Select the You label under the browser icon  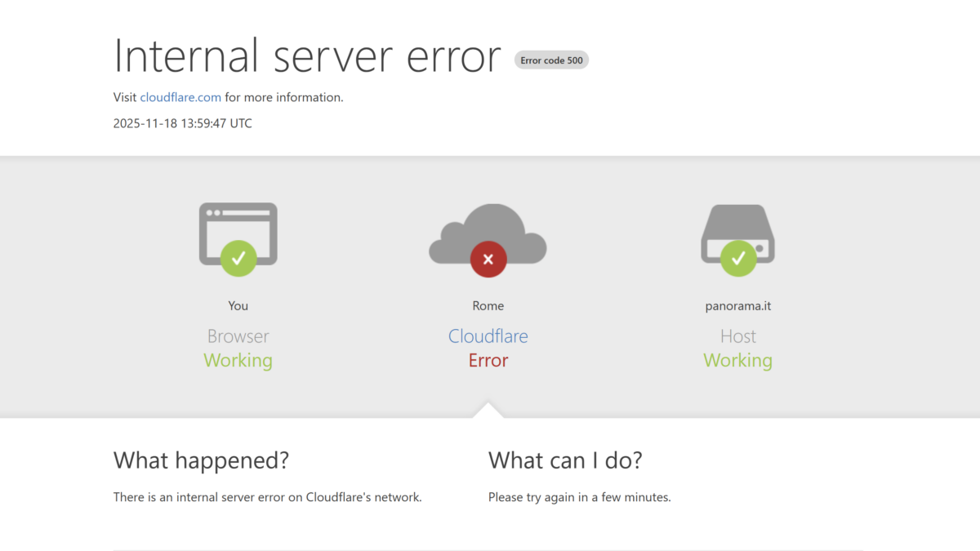(238, 305)
